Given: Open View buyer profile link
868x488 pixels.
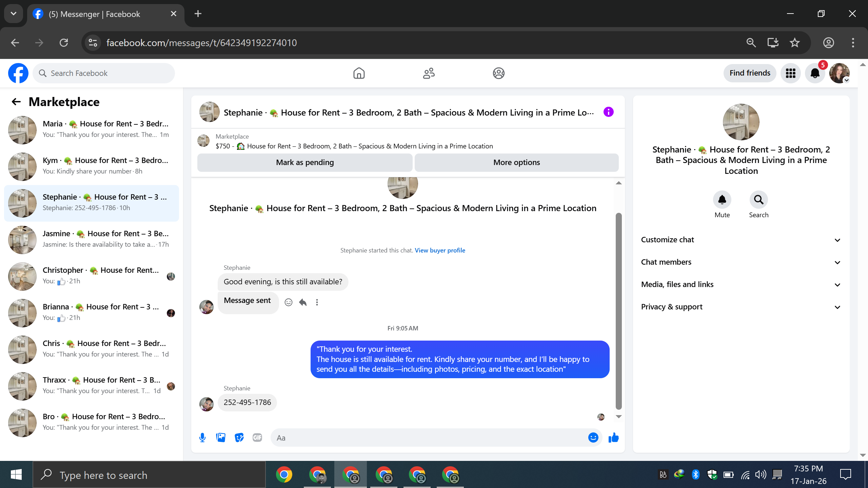Looking at the screenshot, I should pyautogui.click(x=440, y=250).
